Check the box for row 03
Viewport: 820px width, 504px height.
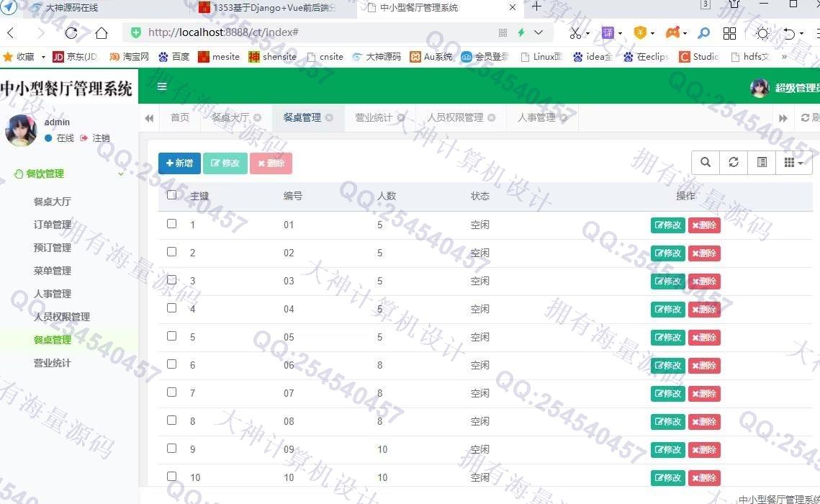tap(171, 279)
